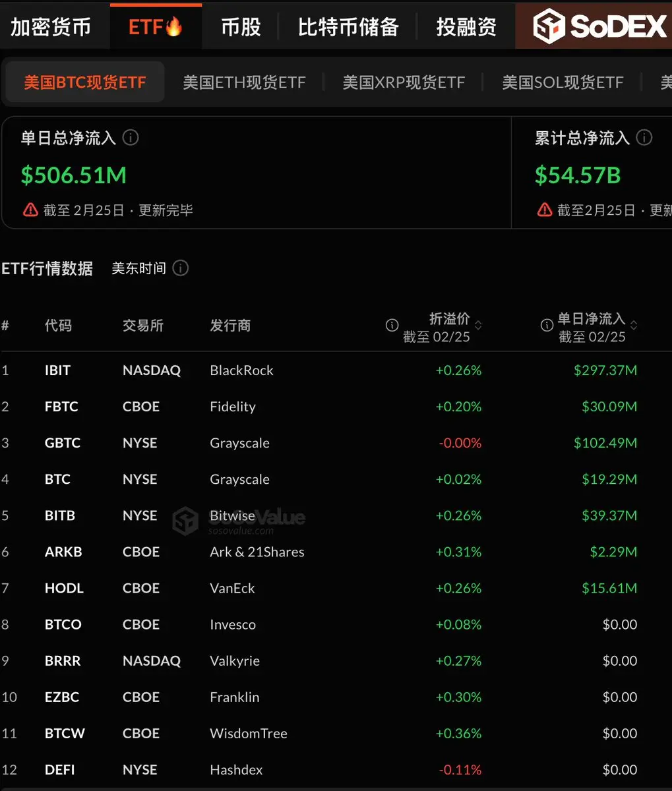This screenshot has width=672, height=791.
Task: Open the ARKB ticker row
Action: 63,552
